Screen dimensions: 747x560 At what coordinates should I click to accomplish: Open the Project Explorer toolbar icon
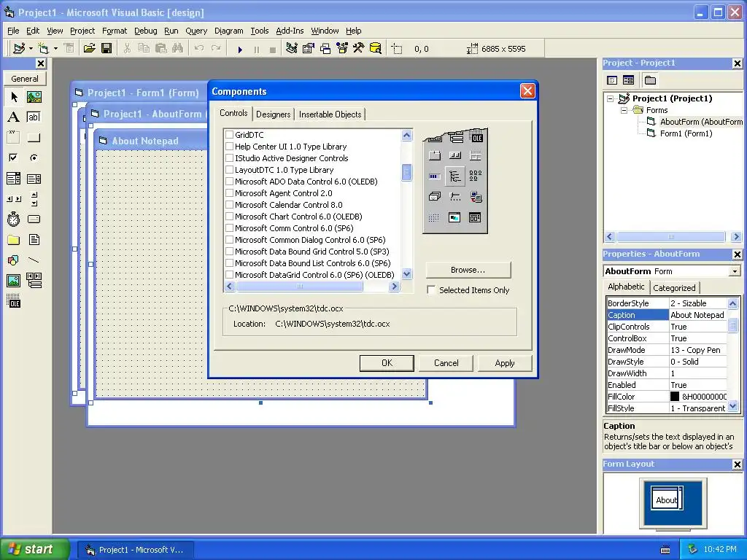point(292,49)
